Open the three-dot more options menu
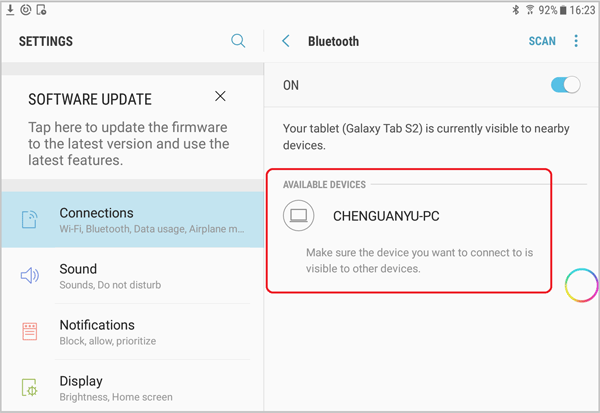 576,41
